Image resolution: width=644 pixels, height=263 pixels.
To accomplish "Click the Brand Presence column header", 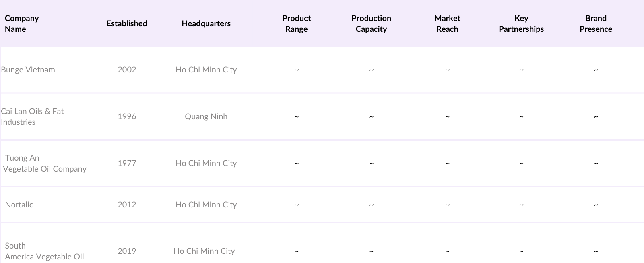I will [596, 23].
